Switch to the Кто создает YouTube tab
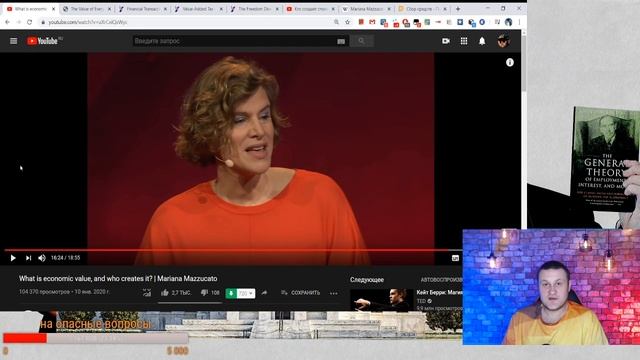The image size is (640, 360). 310,9
